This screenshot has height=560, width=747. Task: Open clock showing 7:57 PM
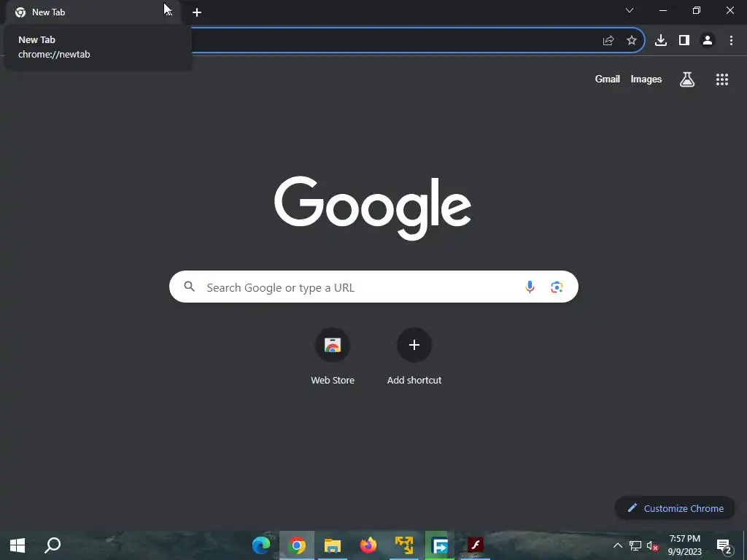coord(684,545)
